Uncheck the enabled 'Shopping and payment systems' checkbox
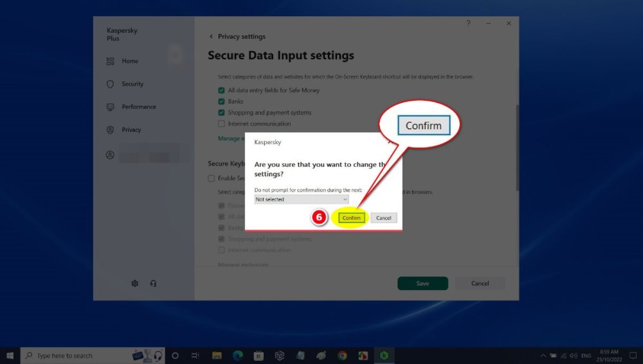Viewport: 643px width, 364px height. point(221,113)
